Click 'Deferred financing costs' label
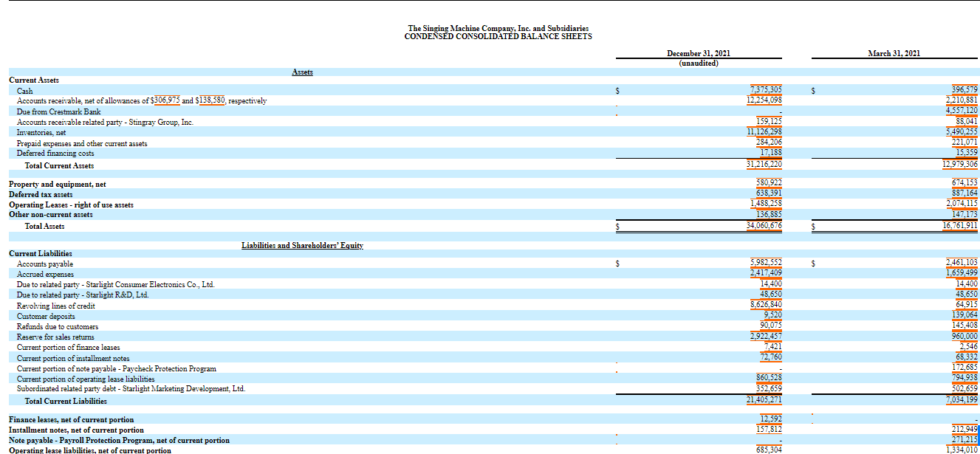The image size is (980, 454). pyautogui.click(x=55, y=154)
